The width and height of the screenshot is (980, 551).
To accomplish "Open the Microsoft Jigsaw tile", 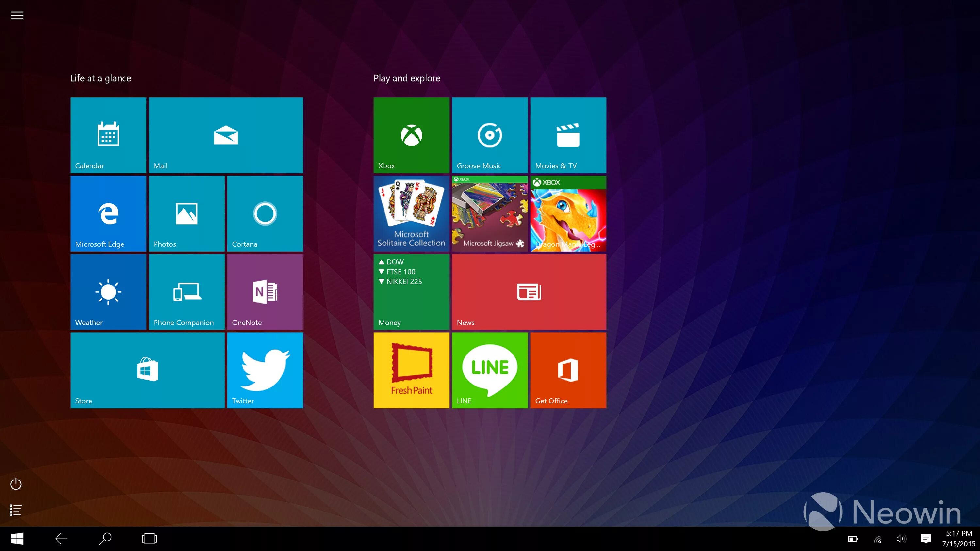I will pos(490,213).
